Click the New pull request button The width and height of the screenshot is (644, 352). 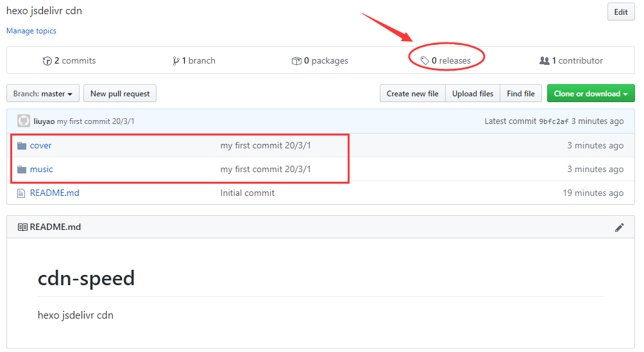(120, 94)
